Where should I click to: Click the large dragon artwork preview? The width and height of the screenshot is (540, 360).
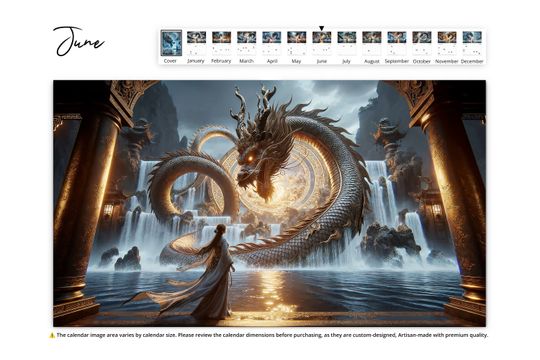270,203
